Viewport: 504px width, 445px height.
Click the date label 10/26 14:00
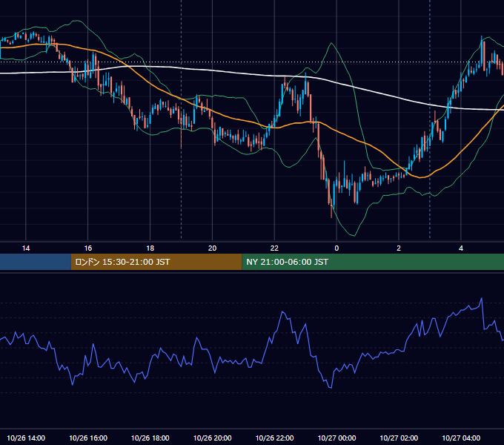[26, 438]
